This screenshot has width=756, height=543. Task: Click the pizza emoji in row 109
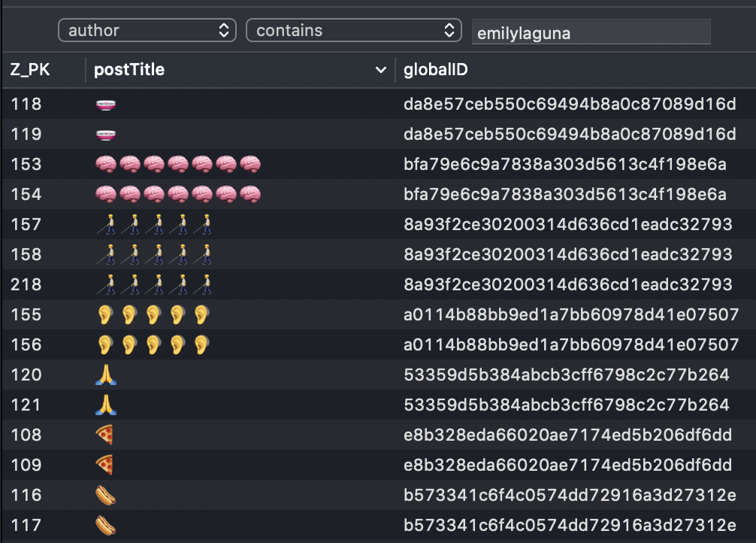click(105, 465)
